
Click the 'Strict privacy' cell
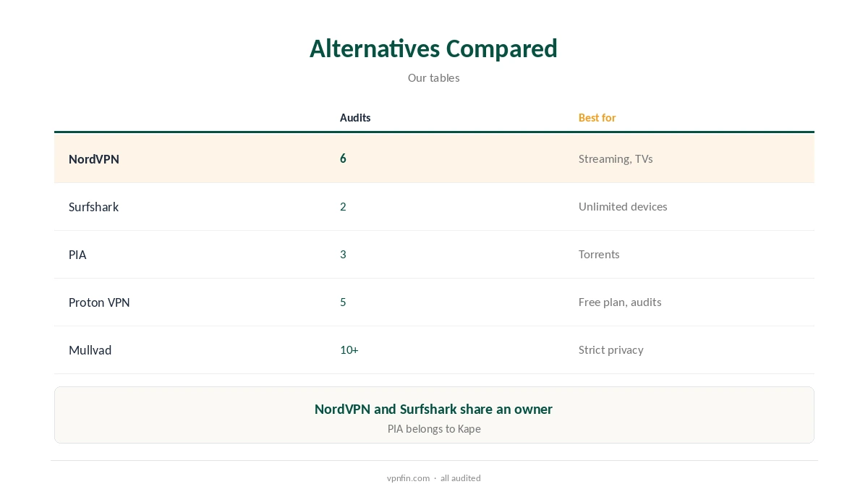click(x=611, y=349)
